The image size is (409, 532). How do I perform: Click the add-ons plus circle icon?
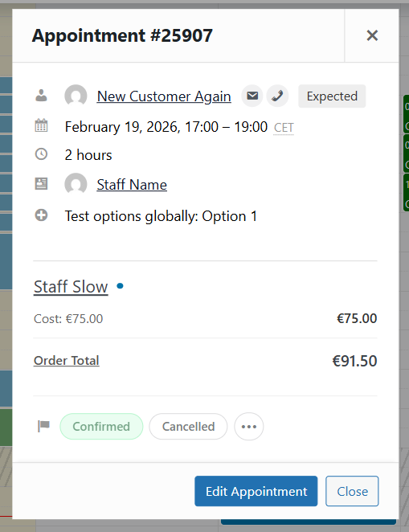pyautogui.click(x=41, y=215)
